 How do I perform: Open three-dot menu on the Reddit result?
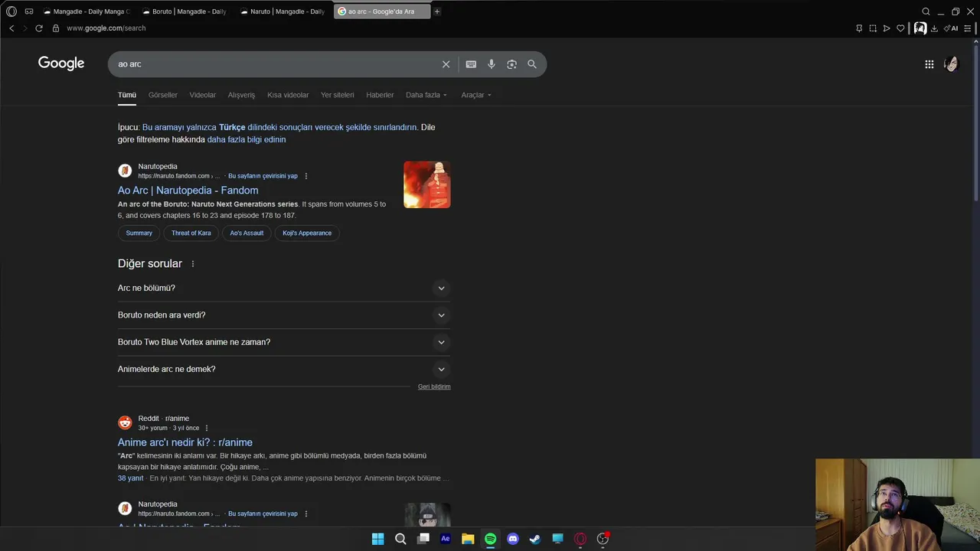coord(207,429)
